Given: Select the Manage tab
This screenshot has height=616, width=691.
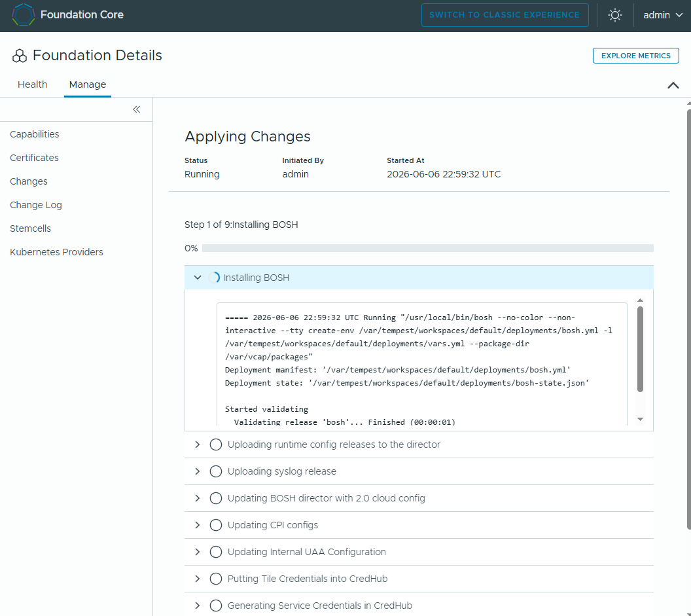Looking at the screenshot, I should (87, 84).
